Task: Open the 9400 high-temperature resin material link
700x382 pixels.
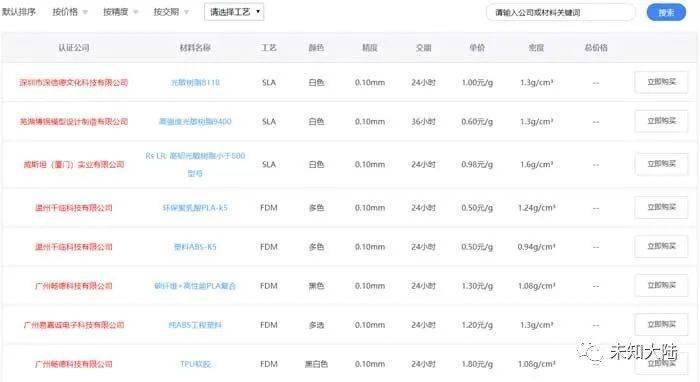Action: (x=195, y=121)
